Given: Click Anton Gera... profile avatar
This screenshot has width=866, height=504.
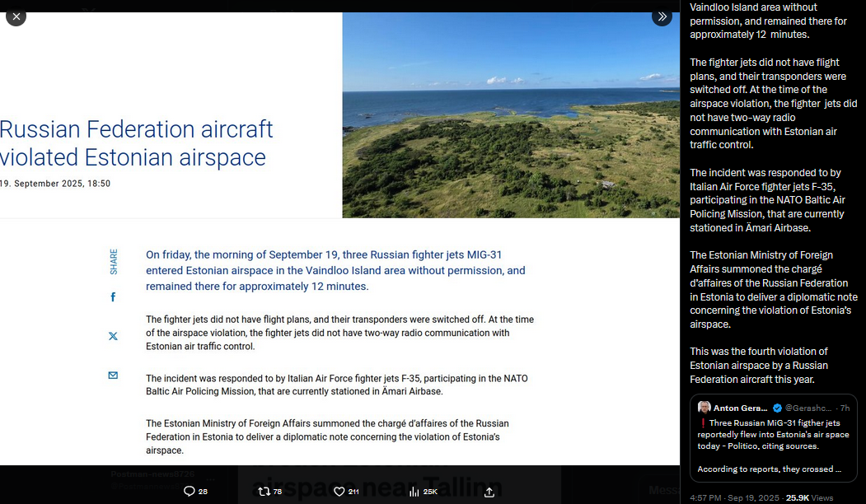Looking at the screenshot, I should (705, 408).
